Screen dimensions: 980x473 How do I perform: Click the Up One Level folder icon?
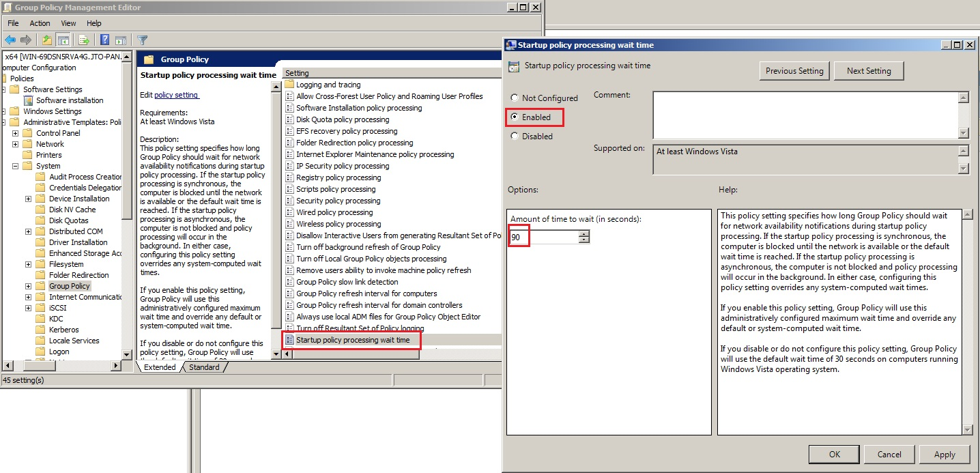[46, 40]
